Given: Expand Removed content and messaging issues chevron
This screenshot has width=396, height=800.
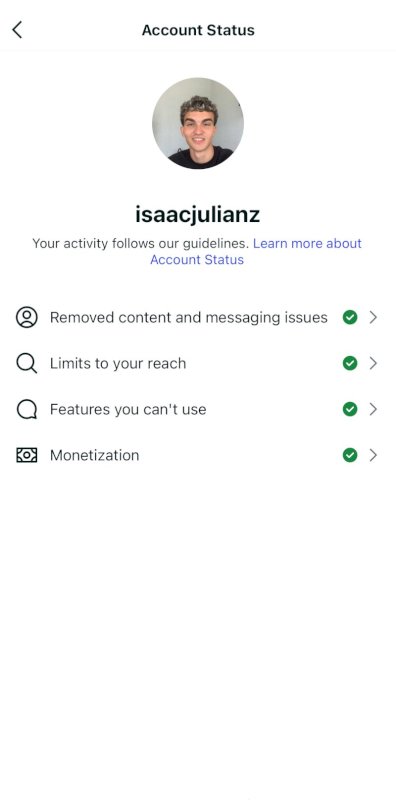Looking at the screenshot, I should click(x=373, y=317).
